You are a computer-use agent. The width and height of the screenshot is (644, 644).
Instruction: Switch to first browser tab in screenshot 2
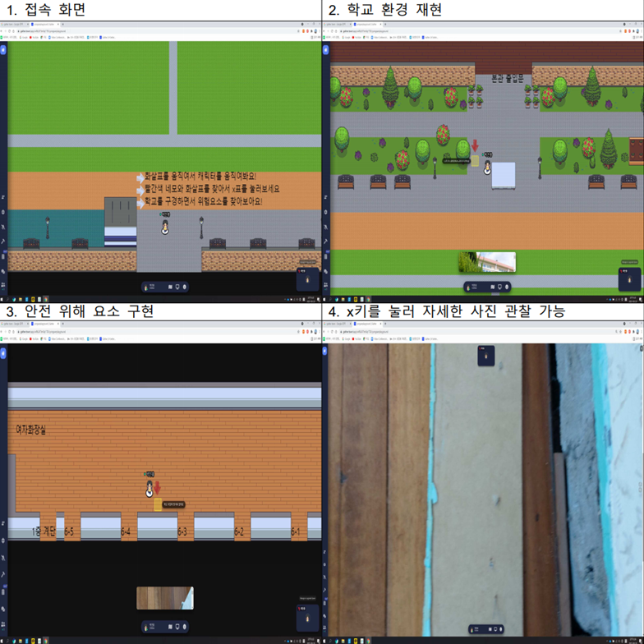pyautogui.click(x=337, y=25)
